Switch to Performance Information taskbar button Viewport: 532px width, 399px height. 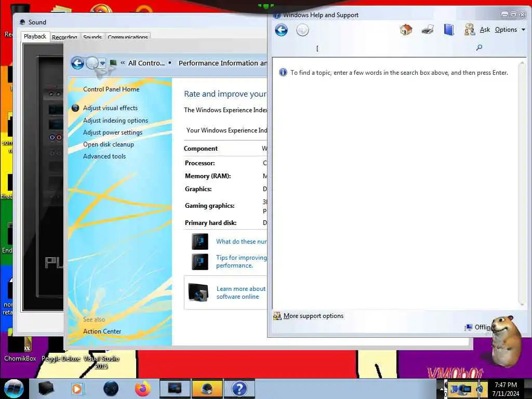click(175, 389)
